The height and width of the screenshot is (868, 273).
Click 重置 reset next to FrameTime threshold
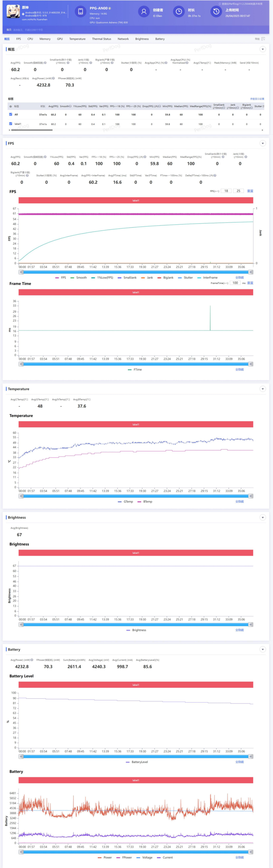point(250,283)
